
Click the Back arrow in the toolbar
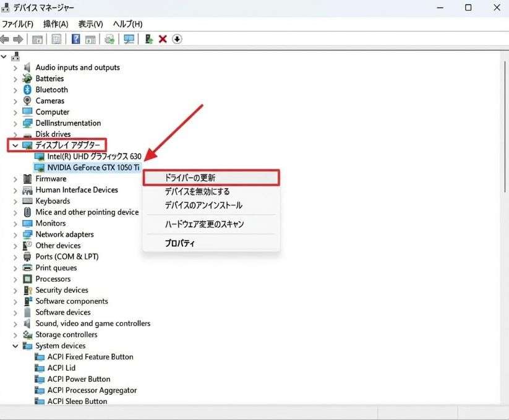click(6, 39)
